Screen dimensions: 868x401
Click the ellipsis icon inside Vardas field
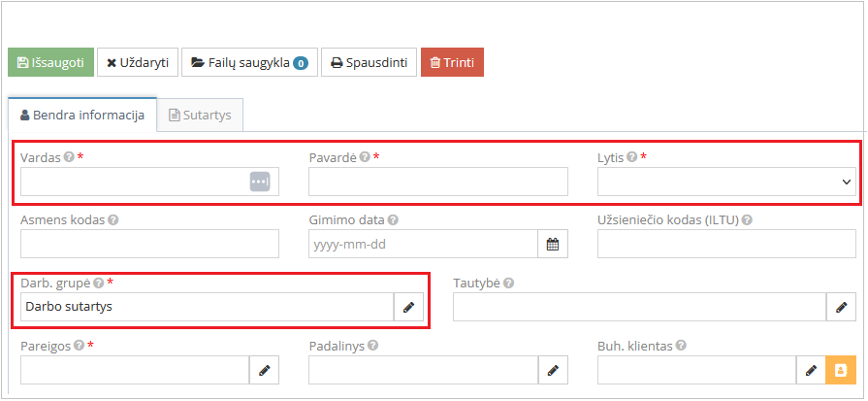coord(260,182)
